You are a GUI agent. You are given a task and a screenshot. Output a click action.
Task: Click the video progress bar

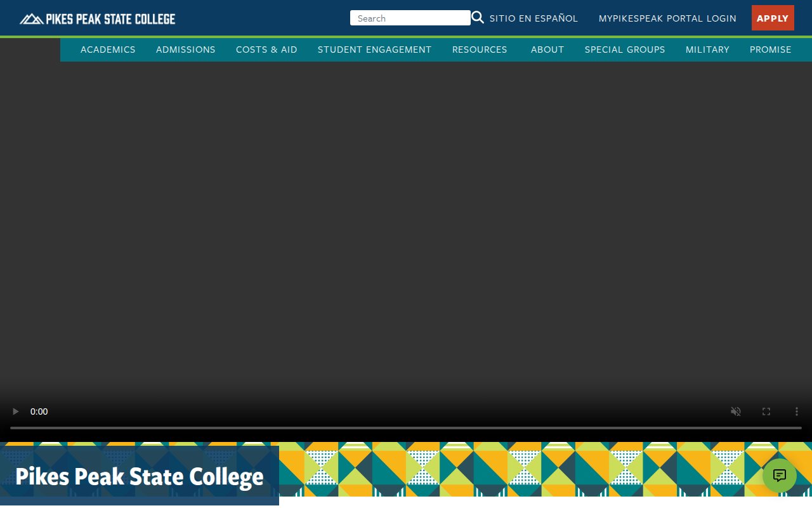pyautogui.click(x=406, y=428)
